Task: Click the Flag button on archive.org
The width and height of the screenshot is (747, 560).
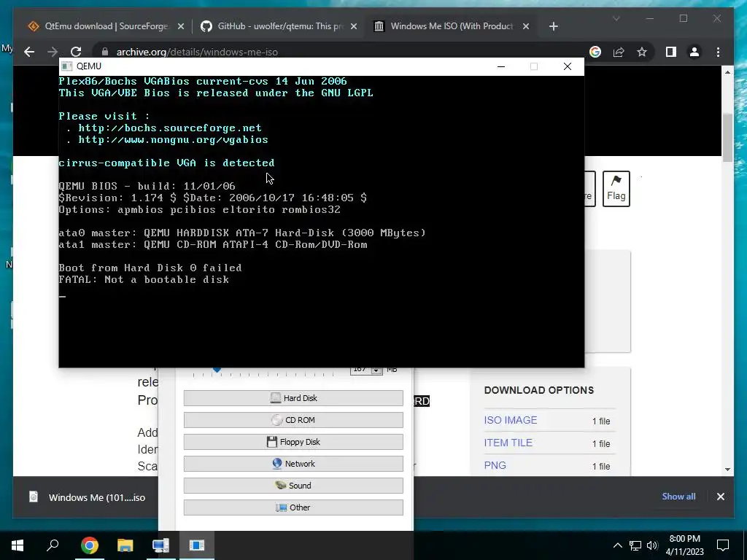Action: (x=616, y=189)
